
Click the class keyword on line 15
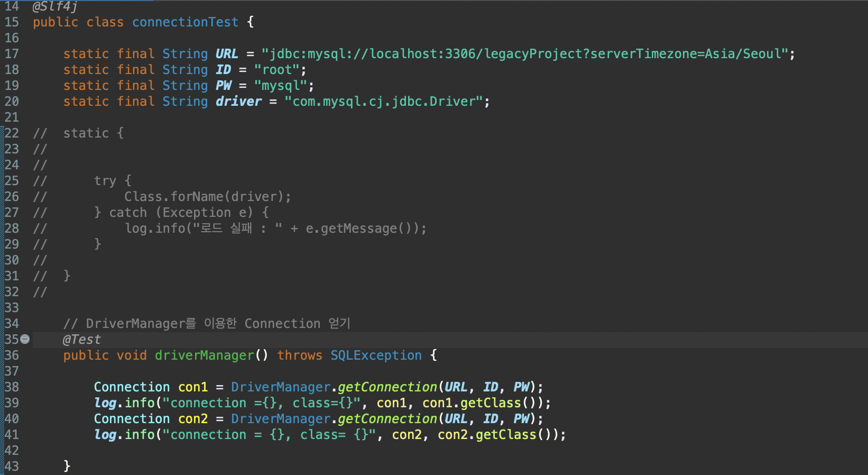[105, 22]
